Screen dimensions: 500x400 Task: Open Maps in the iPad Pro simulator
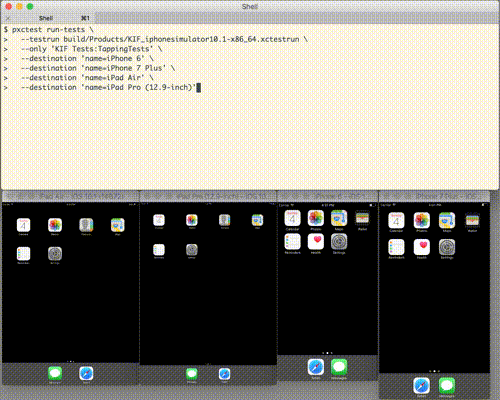(257, 220)
